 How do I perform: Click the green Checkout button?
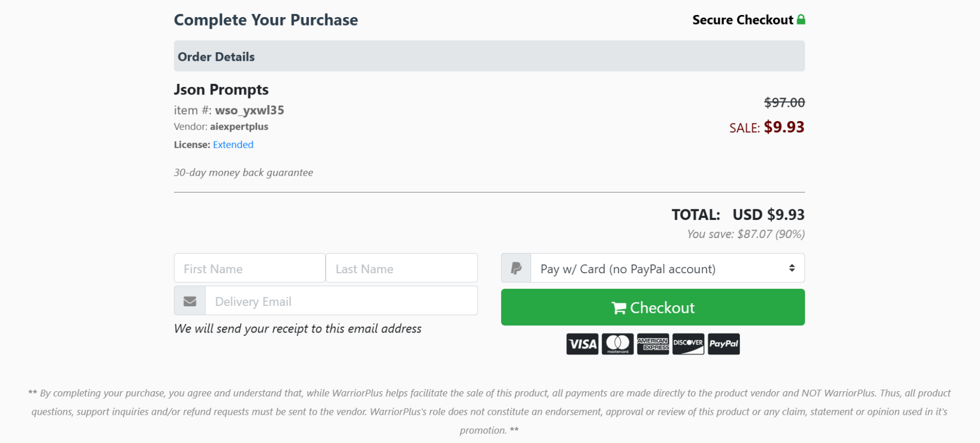[x=653, y=307]
